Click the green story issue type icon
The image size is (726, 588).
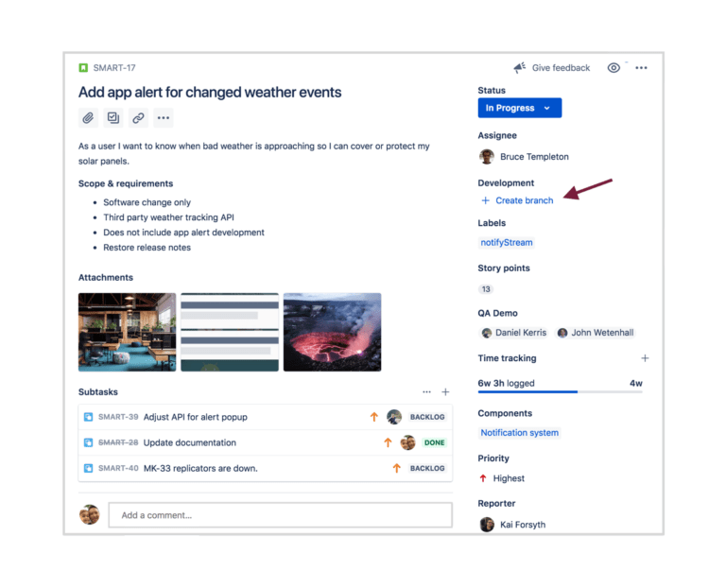pyautogui.click(x=83, y=68)
